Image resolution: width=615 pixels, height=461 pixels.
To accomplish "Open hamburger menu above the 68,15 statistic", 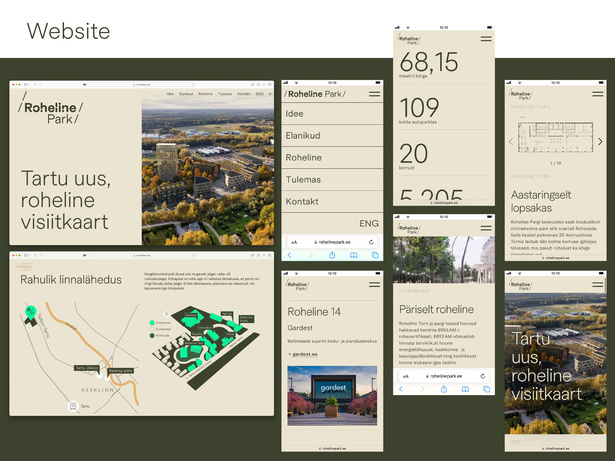I will (x=486, y=38).
